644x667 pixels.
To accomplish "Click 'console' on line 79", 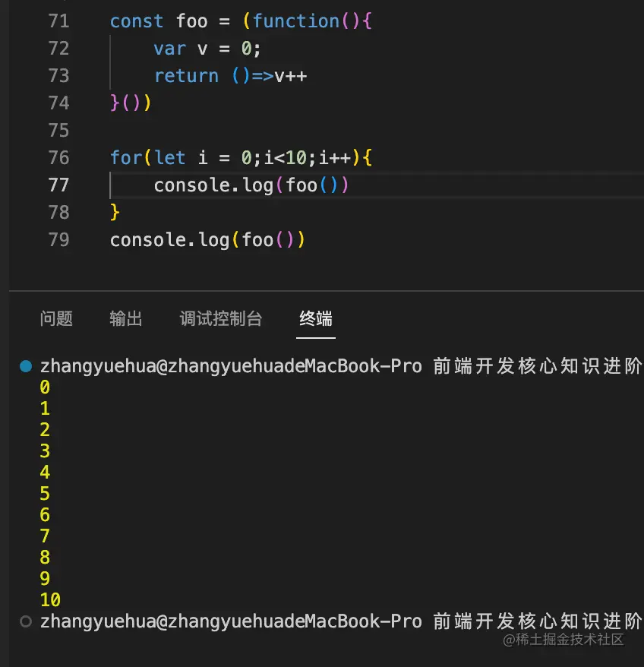I will [x=148, y=240].
